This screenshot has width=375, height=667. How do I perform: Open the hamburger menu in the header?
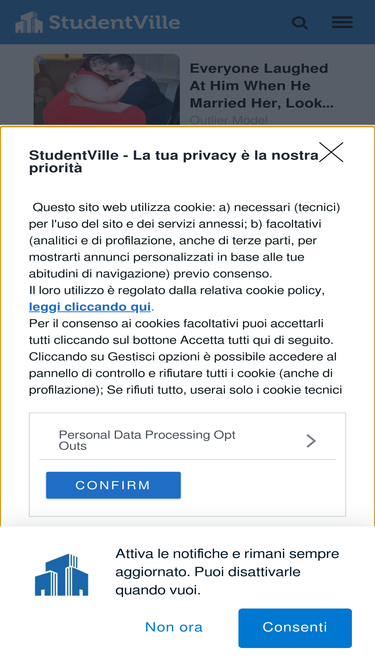click(342, 22)
